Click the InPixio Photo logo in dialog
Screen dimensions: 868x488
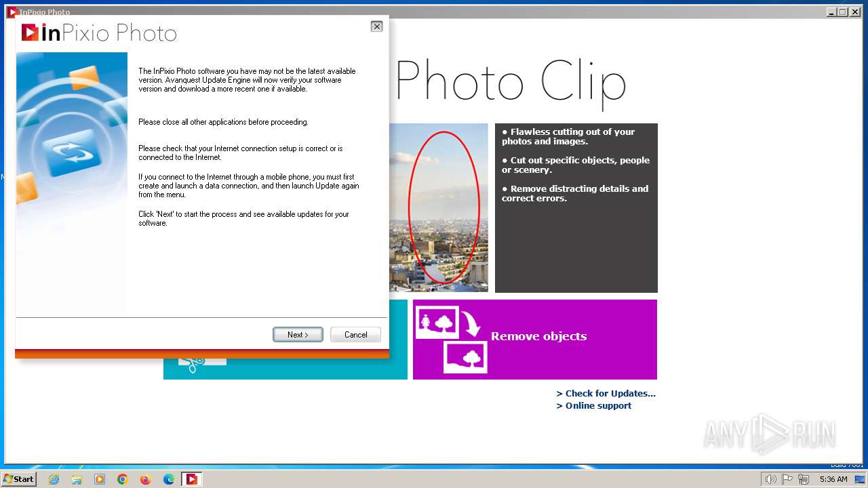[x=99, y=33]
